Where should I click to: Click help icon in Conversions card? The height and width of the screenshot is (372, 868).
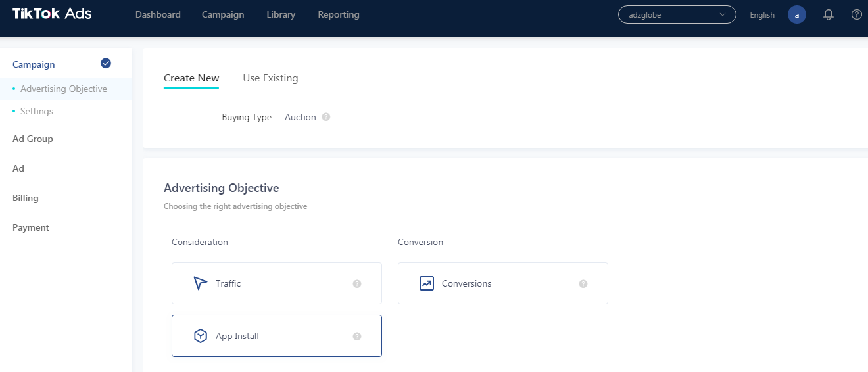pos(583,284)
